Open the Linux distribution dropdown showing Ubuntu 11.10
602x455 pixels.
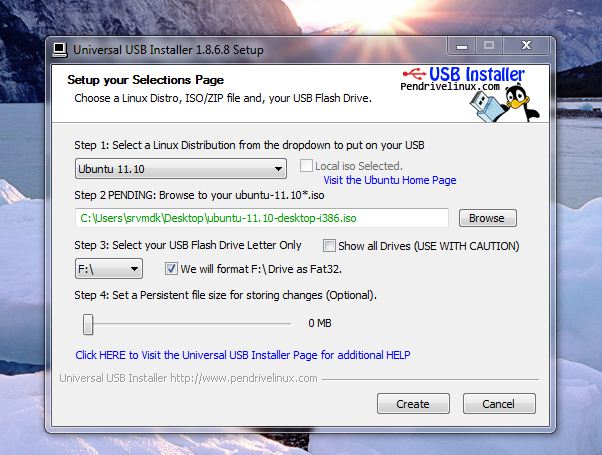tap(181, 169)
